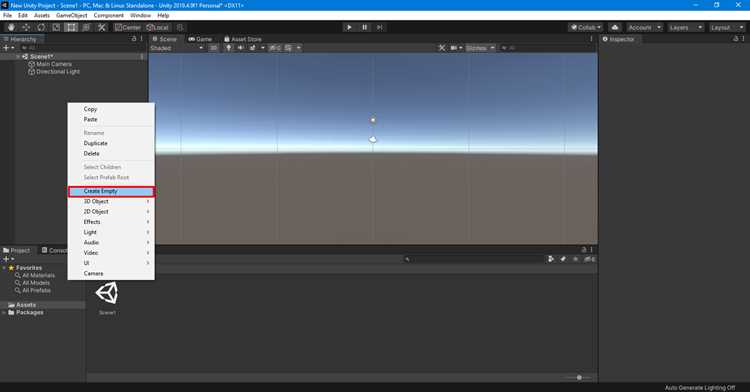Switch to the Game tab
This screenshot has width=750, height=392.
coord(200,39)
